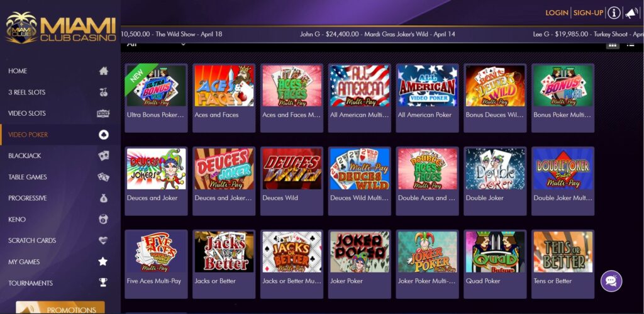Click the trophy icon next to Tournaments
644x314 pixels.
[103, 283]
